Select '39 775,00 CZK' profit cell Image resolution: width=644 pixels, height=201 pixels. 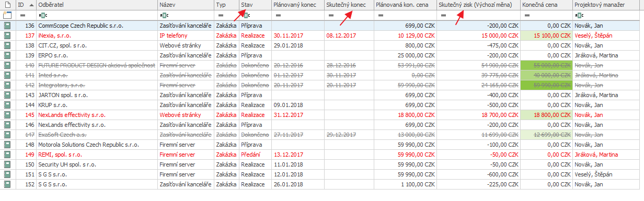click(x=479, y=75)
